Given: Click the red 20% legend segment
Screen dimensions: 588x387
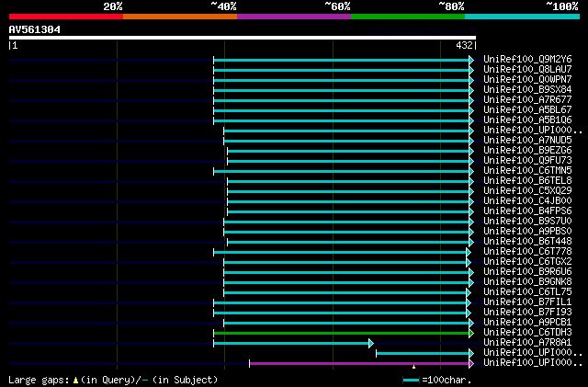Looking at the screenshot, I should tap(66, 17).
